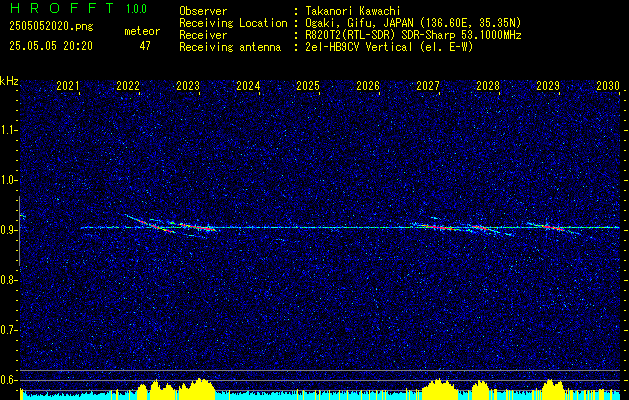Image resolution: width=629 pixels, height=400 pixels.
Task: Click the 2026 time axis label
Action: pyautogui.click(x=368, y=86)
